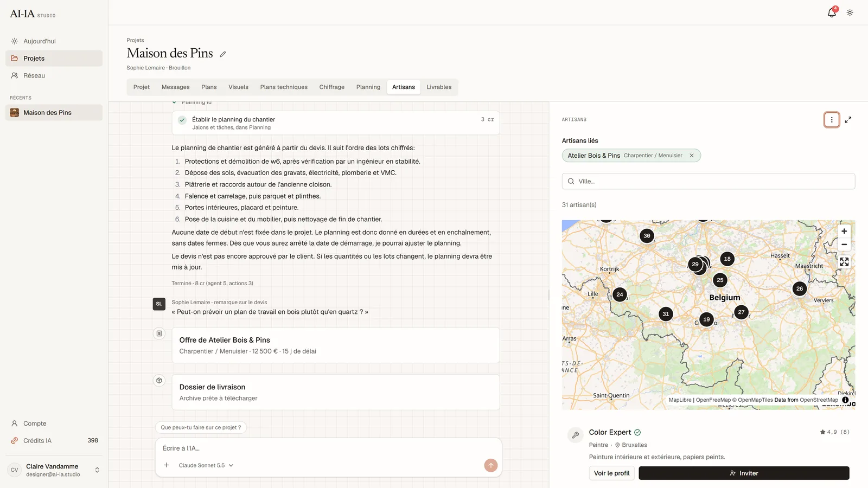Open the Artisans panel three-dot menu

pyautogui.click(x=832, y=120)
